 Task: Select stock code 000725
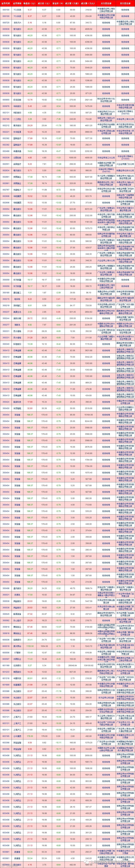(x=6, y=22)
